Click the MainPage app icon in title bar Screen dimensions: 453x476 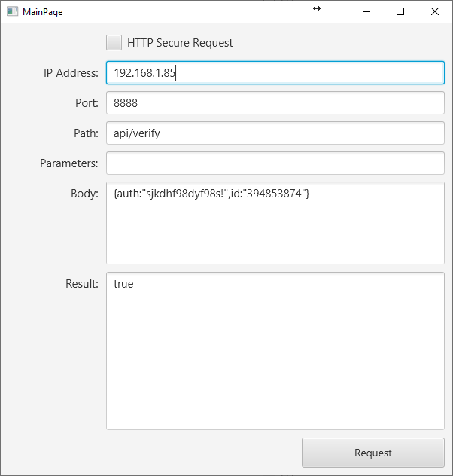pyautogui.click(x=12, y=11)
